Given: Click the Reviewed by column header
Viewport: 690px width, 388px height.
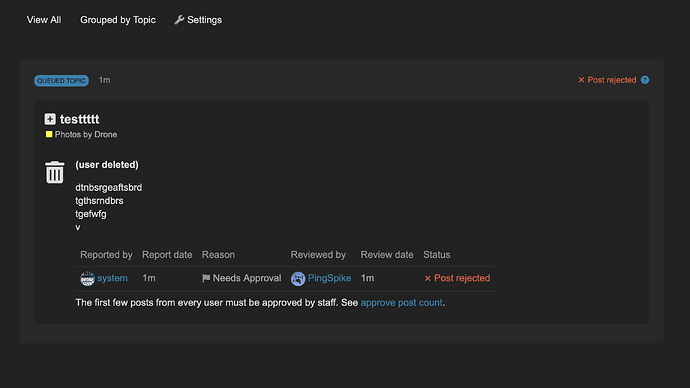Looking at the screenshot, I should pyautogui.click(x=318, y=255).
